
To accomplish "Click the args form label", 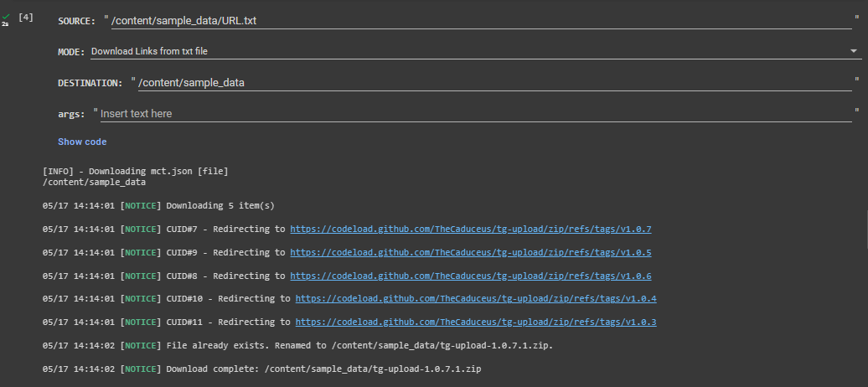I will 71,114.
